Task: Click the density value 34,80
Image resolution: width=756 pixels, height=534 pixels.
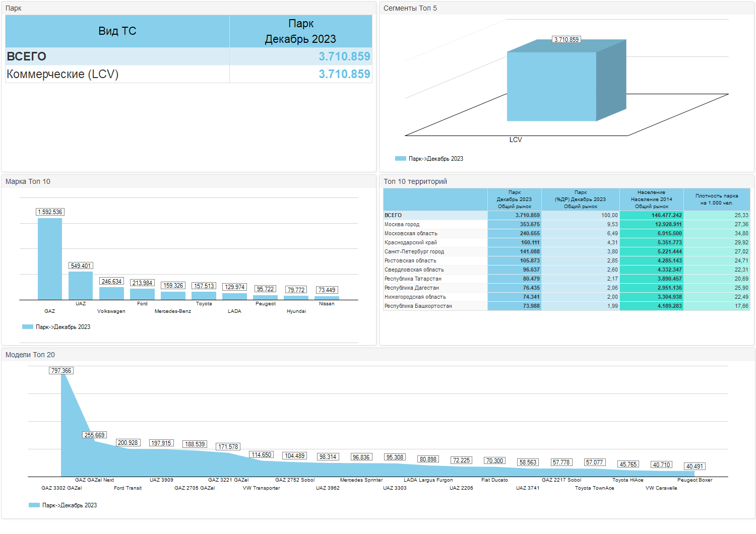Action: point(741,234)
